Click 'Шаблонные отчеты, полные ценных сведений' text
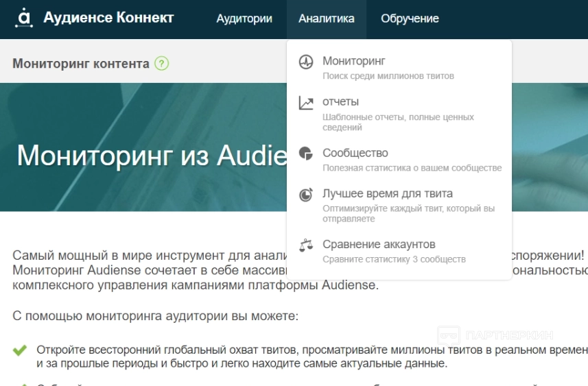 point(398,122)
